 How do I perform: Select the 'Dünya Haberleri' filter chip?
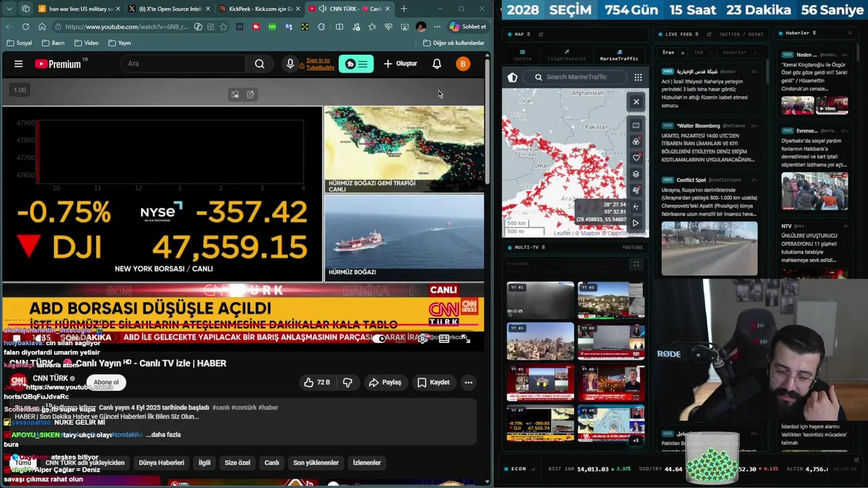(161, 462)
